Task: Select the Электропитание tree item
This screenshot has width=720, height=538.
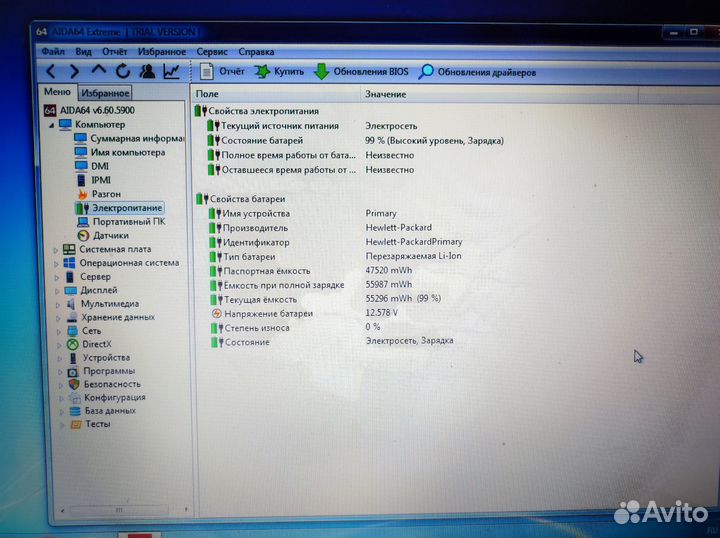Action: [x=119, y=208]
